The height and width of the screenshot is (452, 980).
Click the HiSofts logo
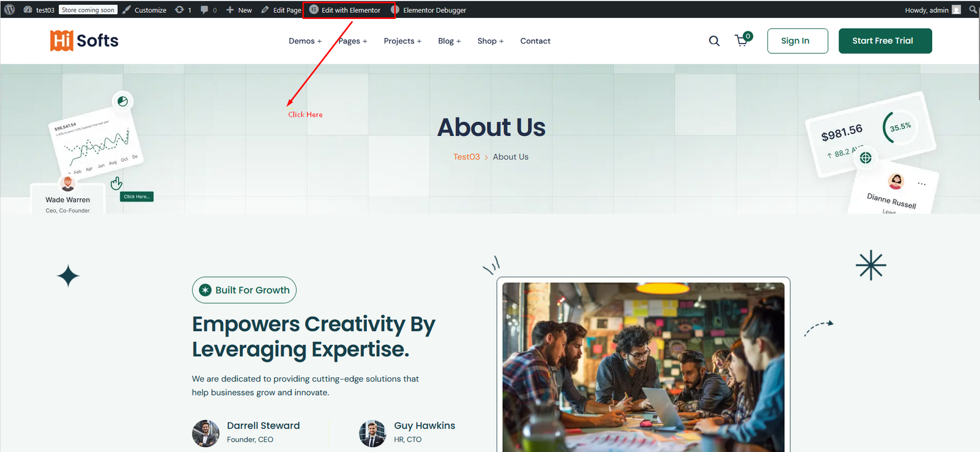[85, 40]
